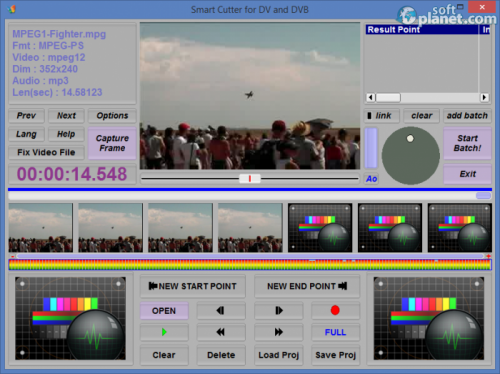Click the start point preview image

point(70,318)
